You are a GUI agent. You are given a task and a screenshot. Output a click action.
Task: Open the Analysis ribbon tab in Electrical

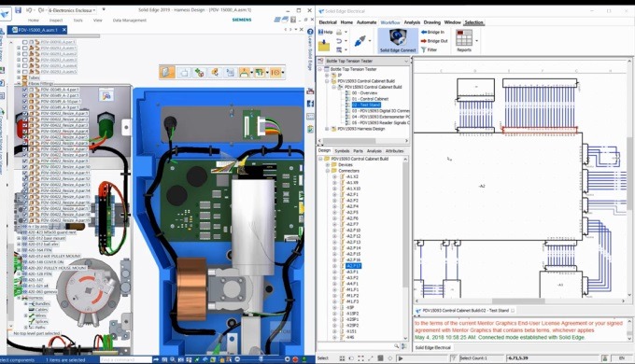(412, 22)
